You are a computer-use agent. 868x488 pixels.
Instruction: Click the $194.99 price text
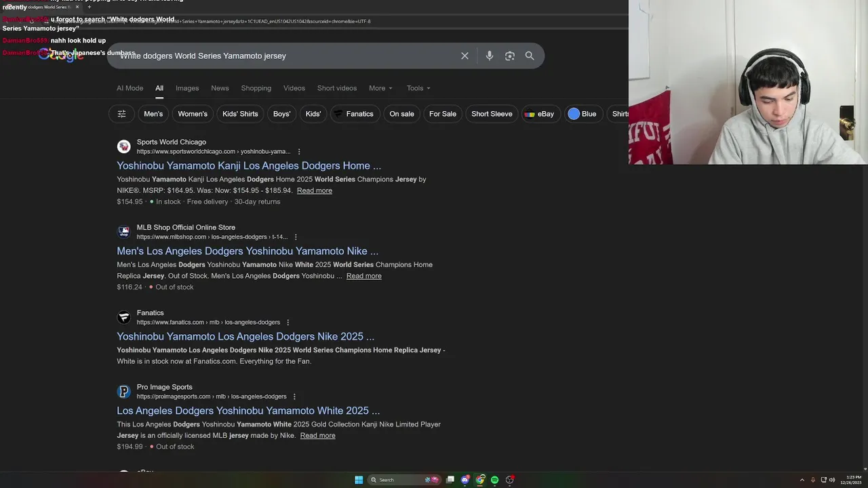130,447
